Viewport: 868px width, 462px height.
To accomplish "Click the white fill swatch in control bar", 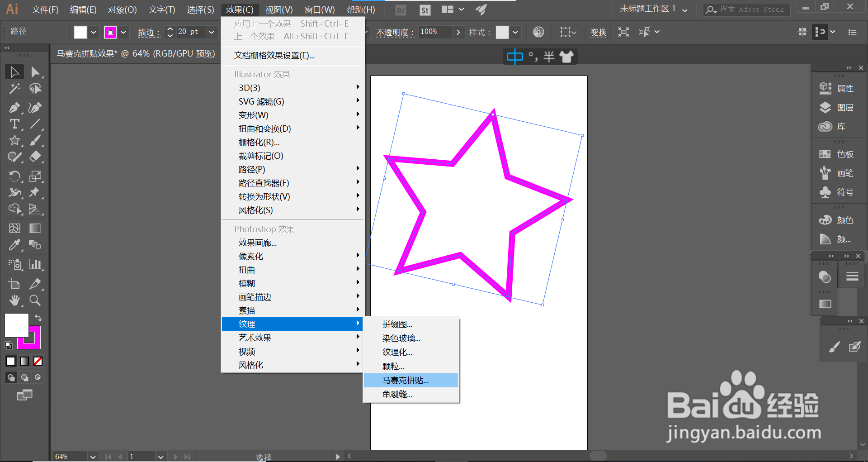I will coord(80,32).
